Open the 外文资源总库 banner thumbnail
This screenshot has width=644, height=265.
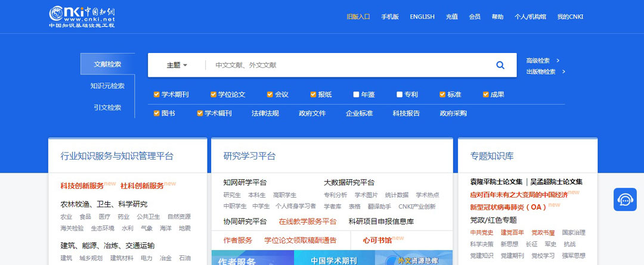(414, 258)
